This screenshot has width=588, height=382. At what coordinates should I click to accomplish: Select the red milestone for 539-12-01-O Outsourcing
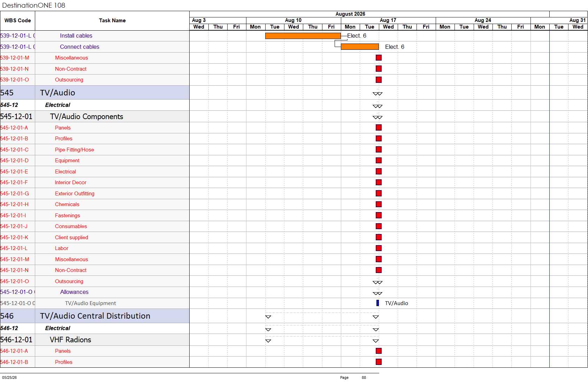click(x=379, y=80)
